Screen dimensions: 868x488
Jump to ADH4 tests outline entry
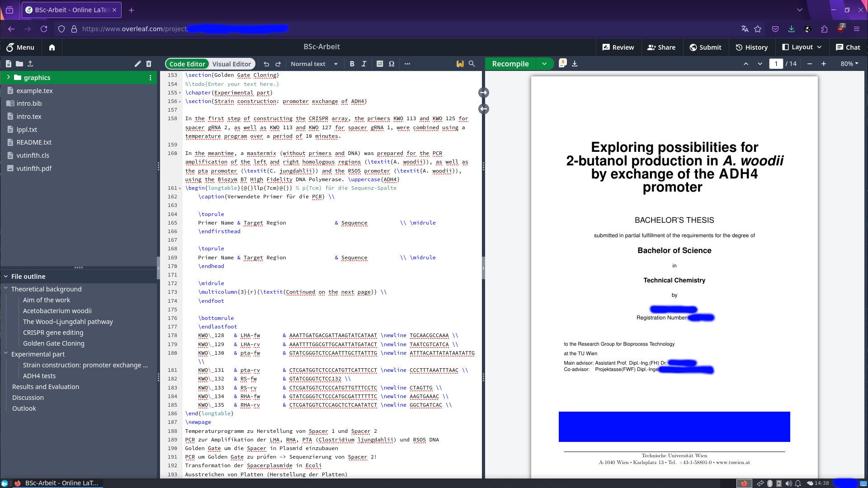click(39, 376)
